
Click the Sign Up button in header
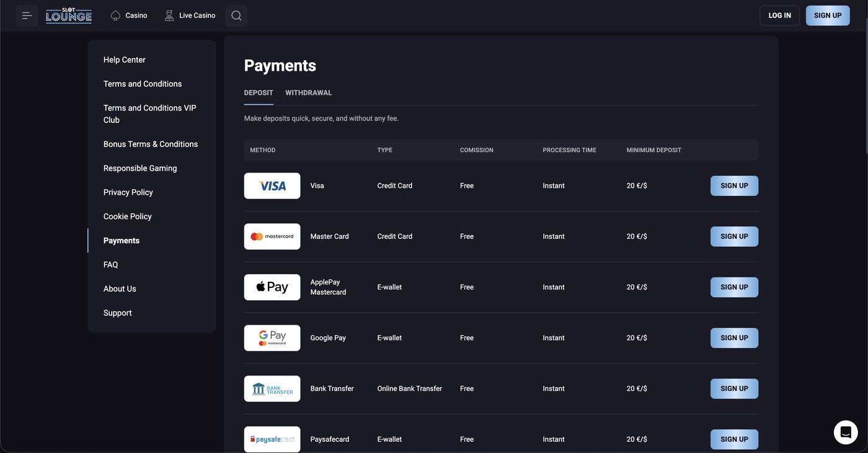click(x=828, y=16)
